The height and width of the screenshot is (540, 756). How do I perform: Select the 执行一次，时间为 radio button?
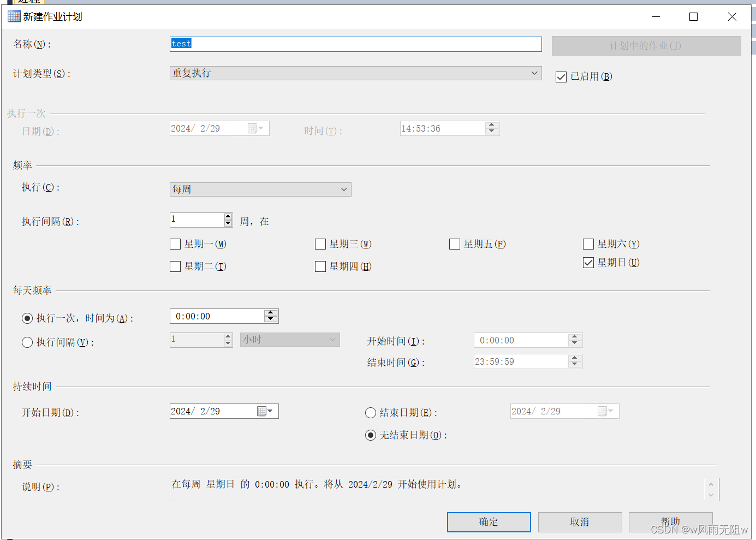point(27,318)
